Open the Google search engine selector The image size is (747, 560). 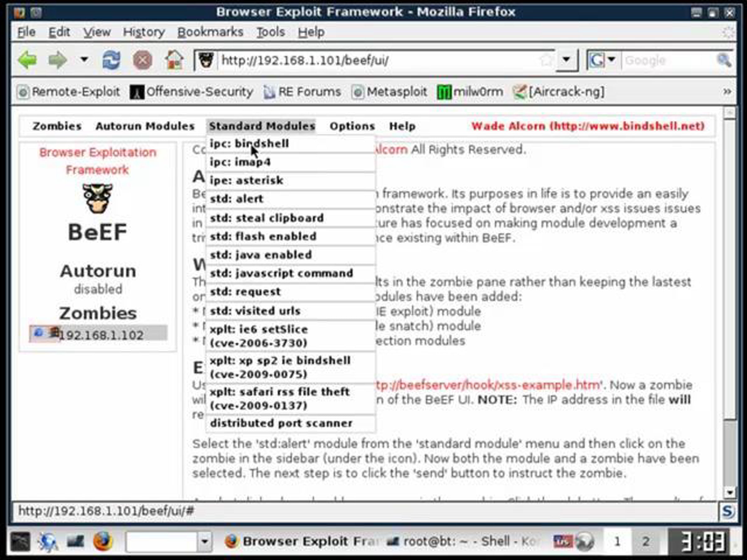pyautogui.click(x=602, y=60)
